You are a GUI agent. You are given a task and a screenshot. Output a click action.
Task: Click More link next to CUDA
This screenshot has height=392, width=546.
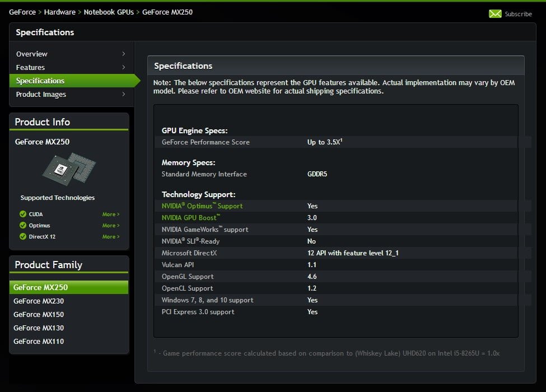point(110,214)
